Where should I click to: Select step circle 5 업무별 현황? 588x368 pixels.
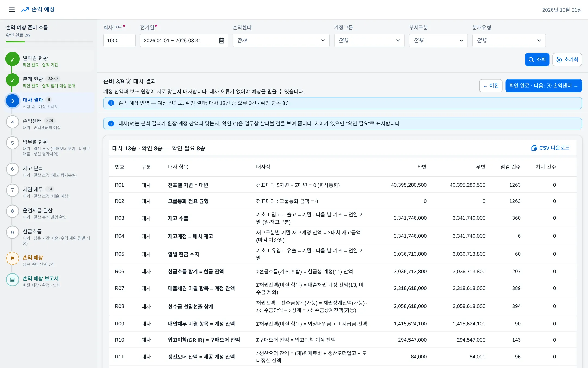click(13, 143)
